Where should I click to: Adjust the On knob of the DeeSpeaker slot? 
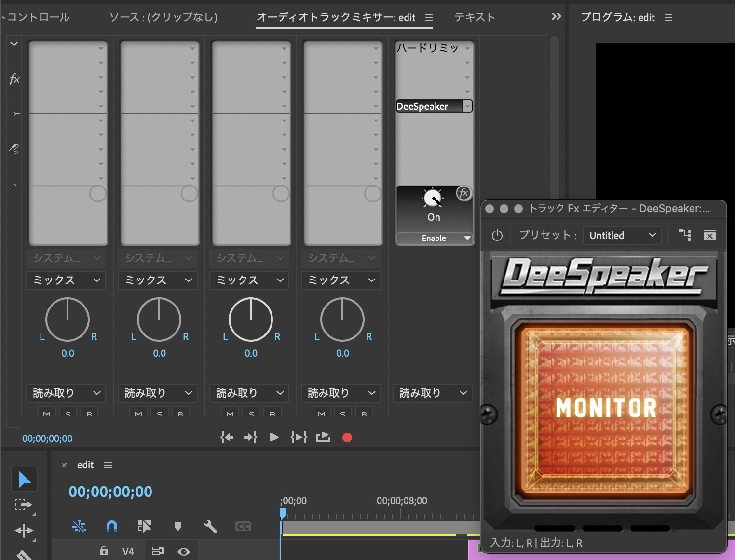click(x=433, y=198)
